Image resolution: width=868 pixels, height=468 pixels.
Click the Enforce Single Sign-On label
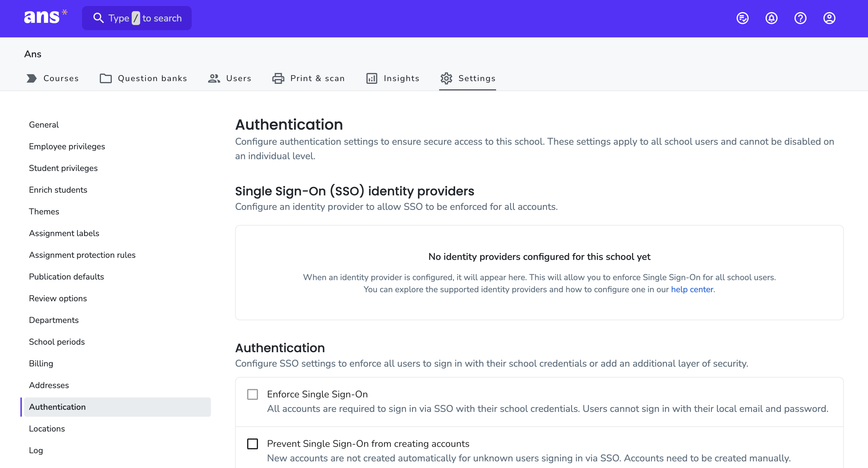(x=317, y=394)
